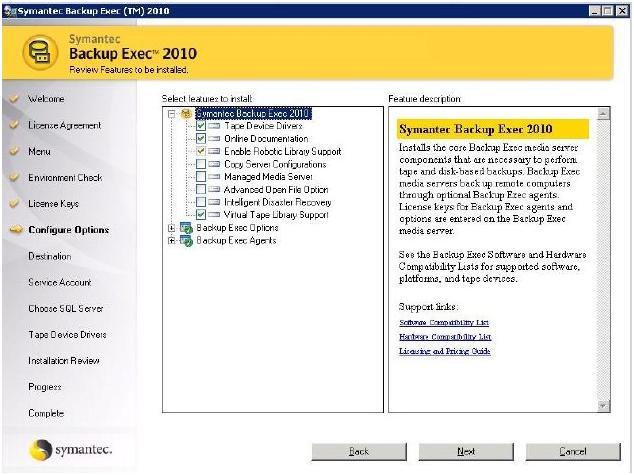
Task: Click the arrow icon next to Configure Options
Action: [x=16, y=230]
